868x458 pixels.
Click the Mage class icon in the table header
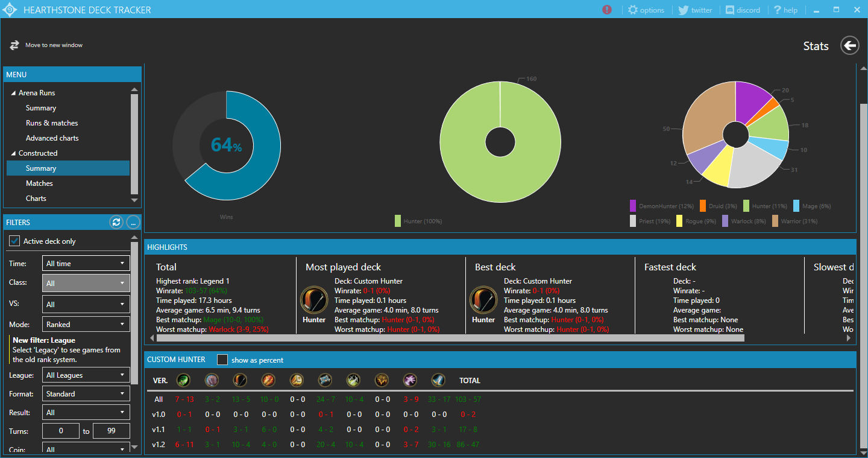268,380
